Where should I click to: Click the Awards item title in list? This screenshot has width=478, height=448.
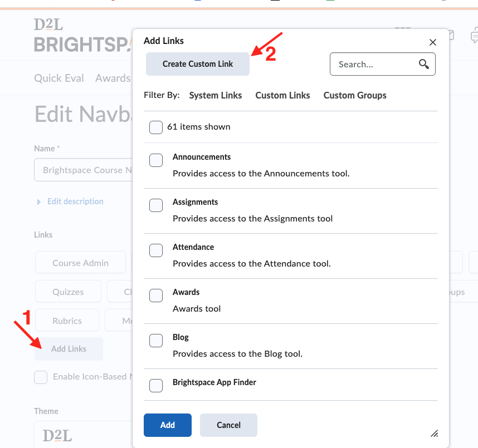[x=186, y=292]
